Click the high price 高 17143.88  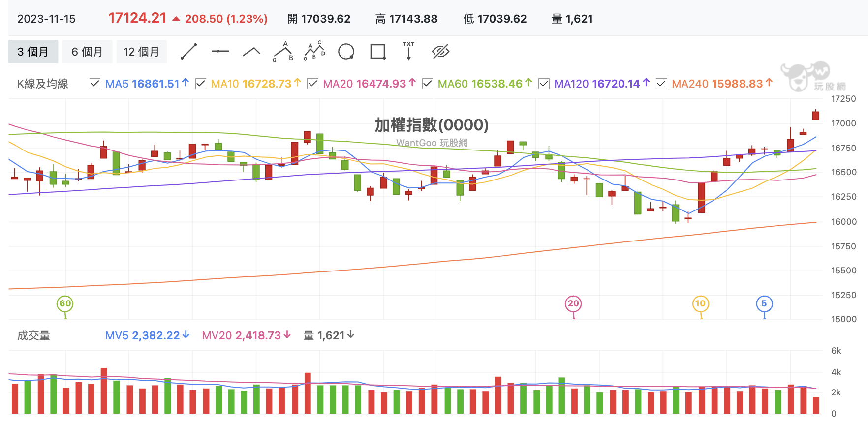pyautogui.click(x=406, y=19)
